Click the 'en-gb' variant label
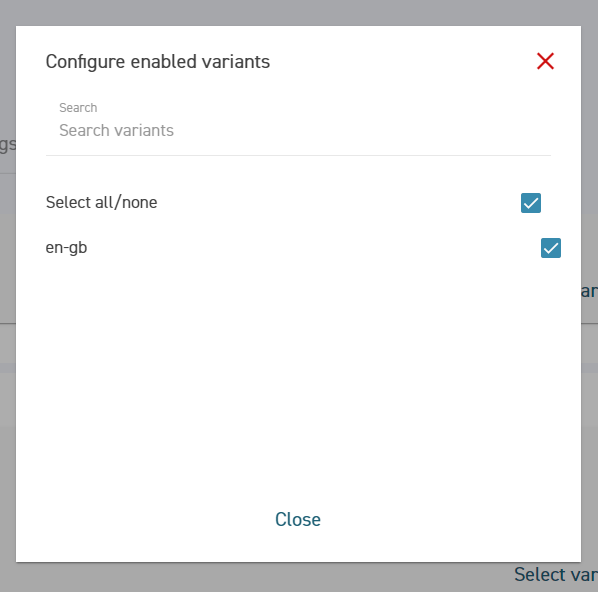The width and height of the screenshot is (598, 592). pos(66,248)
